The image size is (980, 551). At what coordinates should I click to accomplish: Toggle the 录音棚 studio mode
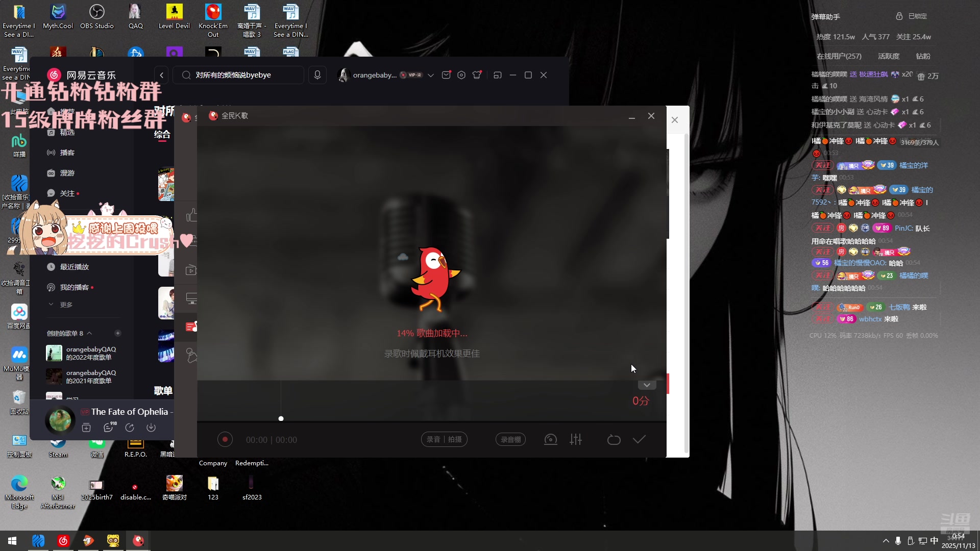510,439
